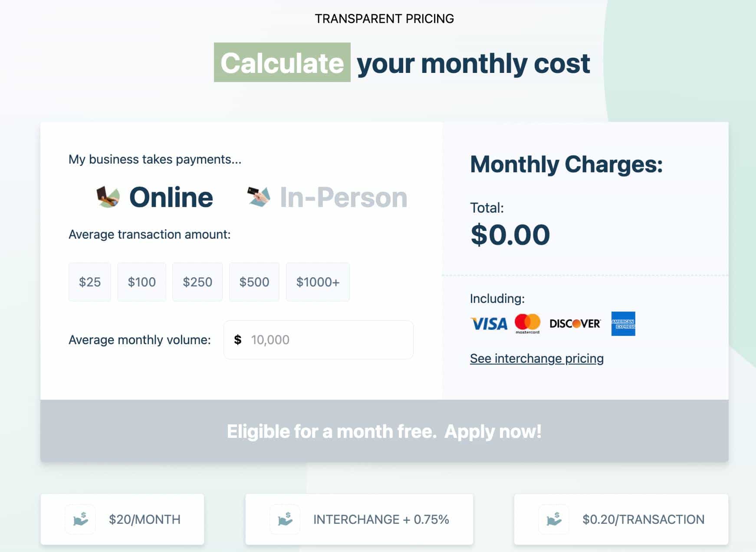Viewport: 756px width, 552px height.
Task: Click the $0.20/transaction hand-coin icon
Action: click(x=554, y=519)
